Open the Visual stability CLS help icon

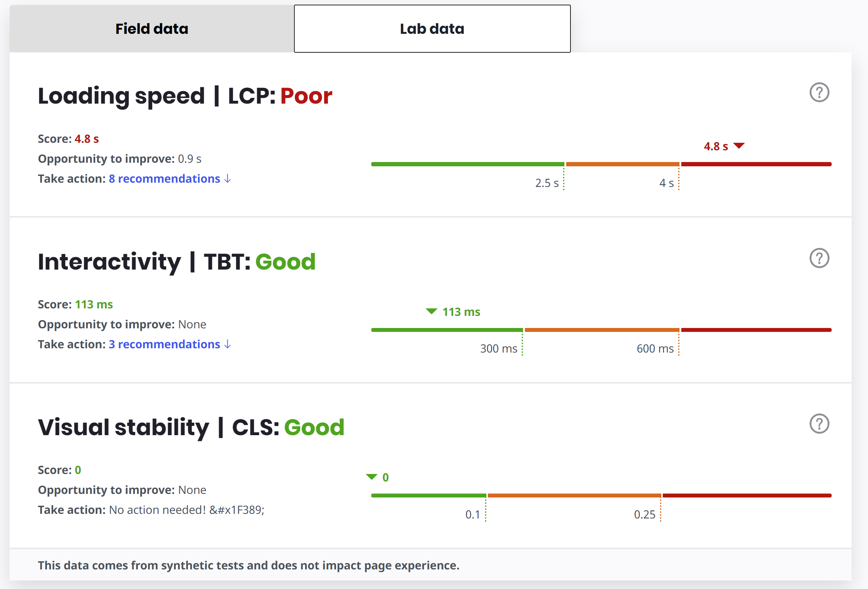click(x=819, y=424)
